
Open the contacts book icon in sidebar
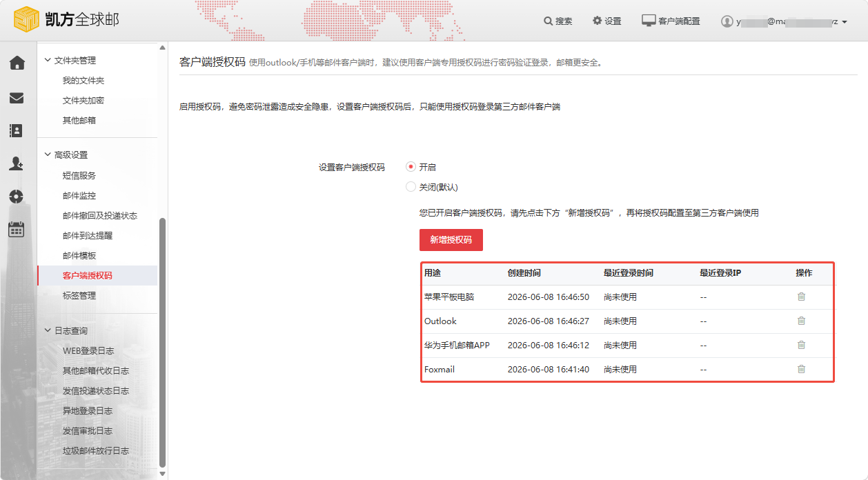17,130
